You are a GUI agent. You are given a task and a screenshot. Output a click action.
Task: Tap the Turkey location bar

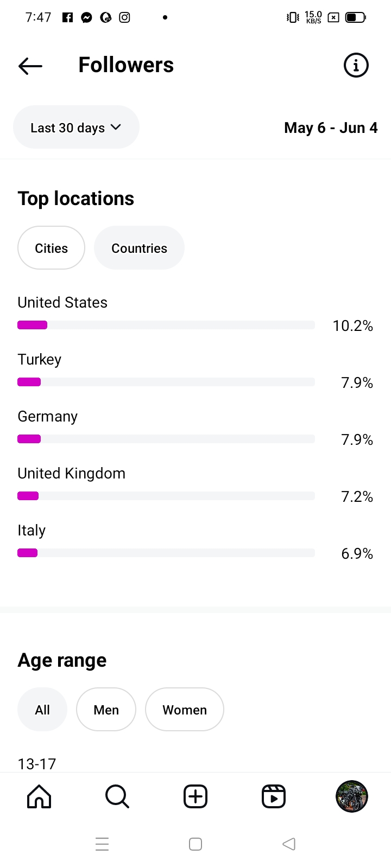(x=166, y=382)
